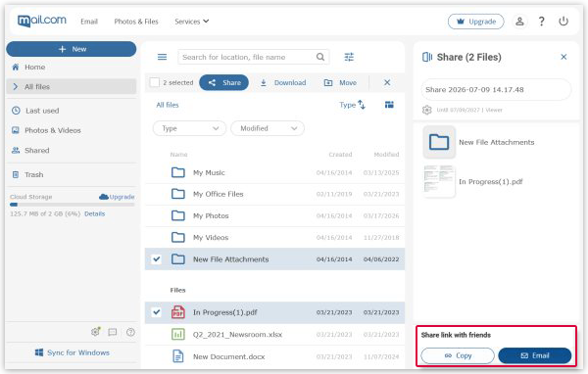This screenshot has width=588, height=374.
Task: Open the feedback chat icon
Action: pyautogui.click(x=113, y=332)
